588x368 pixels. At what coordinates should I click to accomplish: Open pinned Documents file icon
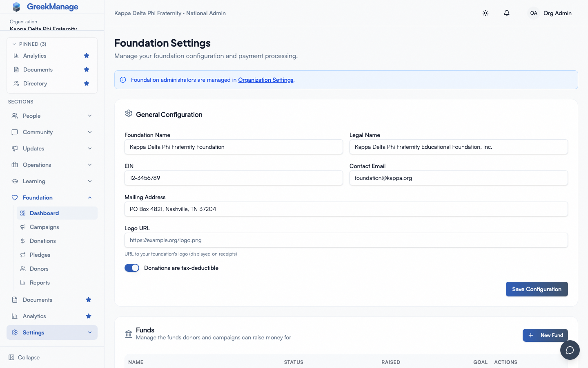click(16, 70)
